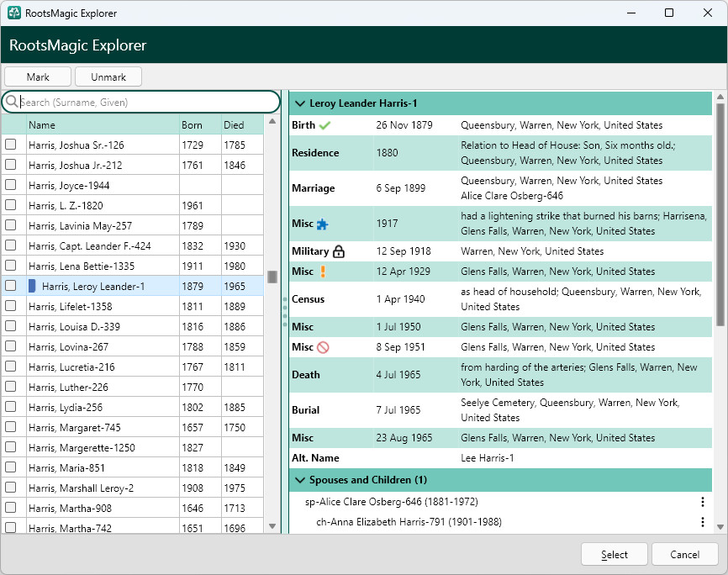Click the blue puzzle piece icon beside Misc 1917
The image size is (728, 575).
[x=322, y=224]
